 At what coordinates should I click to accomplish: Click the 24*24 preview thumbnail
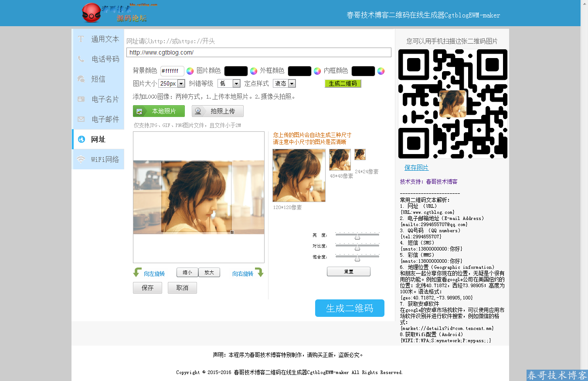pos(360,154)
